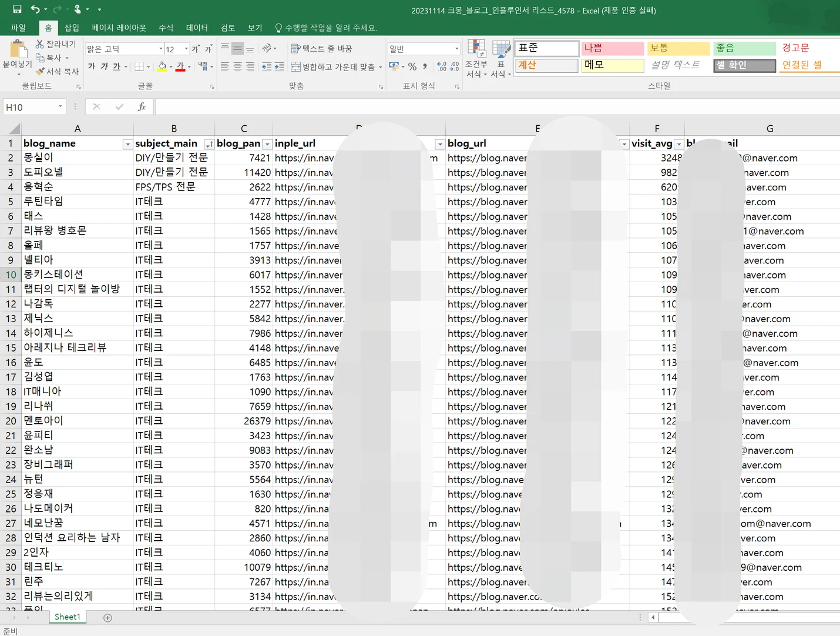Toggle underline 가 formatting
840x636 pixels.
[116, 66]
